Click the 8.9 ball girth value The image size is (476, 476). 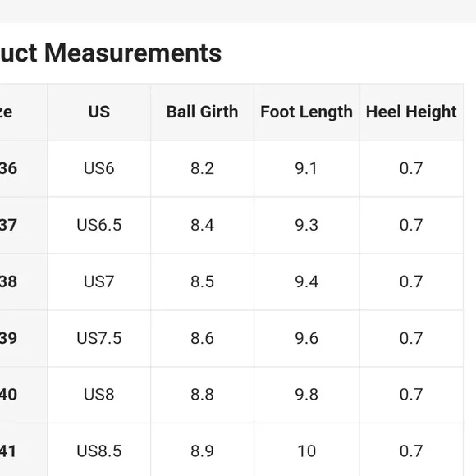[202, 451]
